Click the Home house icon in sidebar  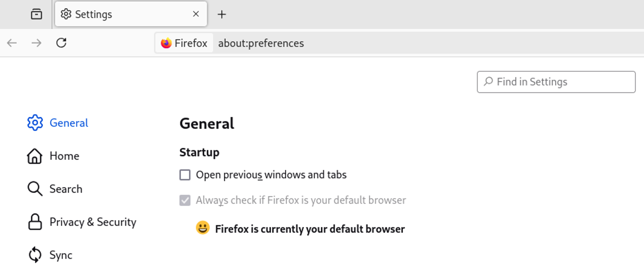(x=35, y=156)
